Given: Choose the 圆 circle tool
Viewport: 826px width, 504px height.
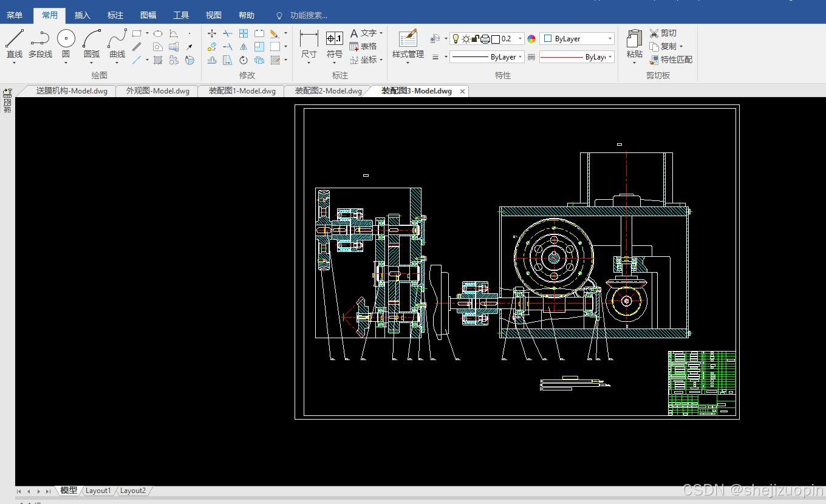Looking at the screenshot, I should click(x=66, y=44).
